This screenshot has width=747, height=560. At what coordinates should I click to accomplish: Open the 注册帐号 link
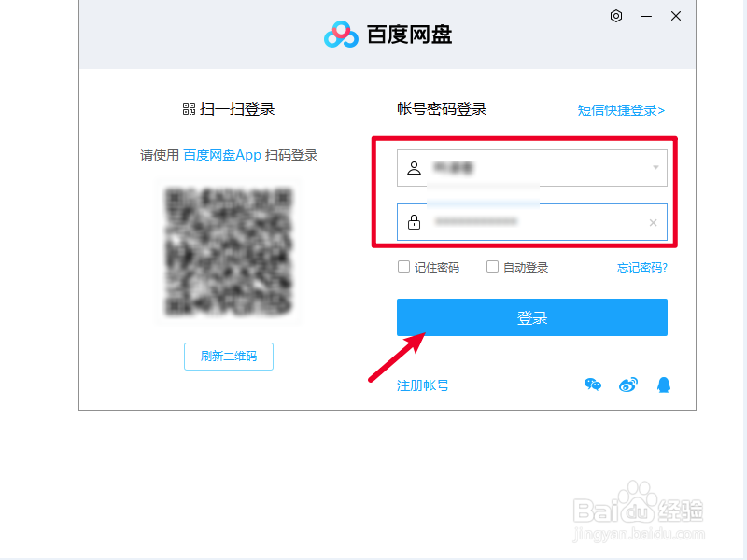tap(423, 385)
